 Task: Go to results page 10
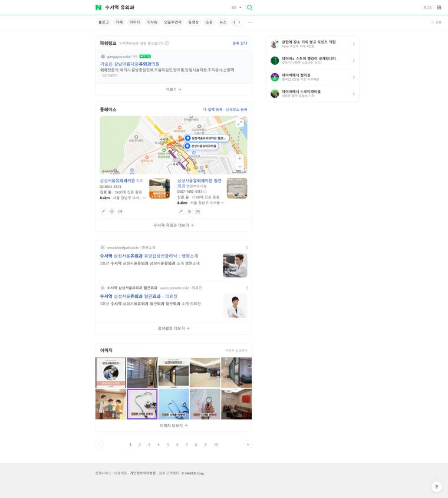[x=216, y=444]
